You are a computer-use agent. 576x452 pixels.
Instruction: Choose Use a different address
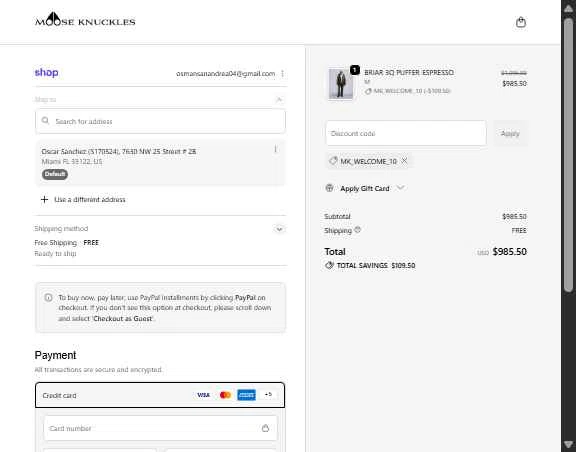coord(90,200)
